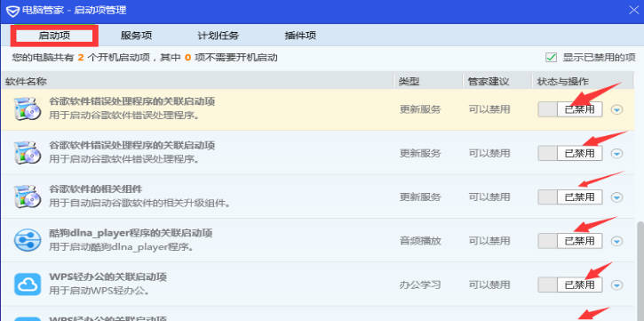The height and width of the screenshot is (321, 644).
Task: Toggle 已禁用 switch in unhighlighted 谷歌软件错误处理程序 row
Action: point(570,153)
